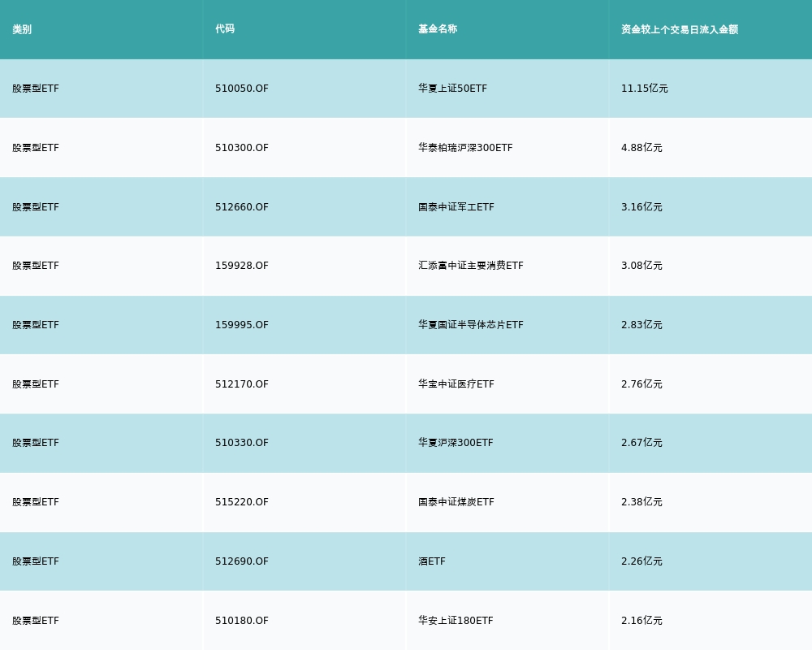
Task: Click 股票型ETF in the 510050.OF row
Action: pos(36,89)
